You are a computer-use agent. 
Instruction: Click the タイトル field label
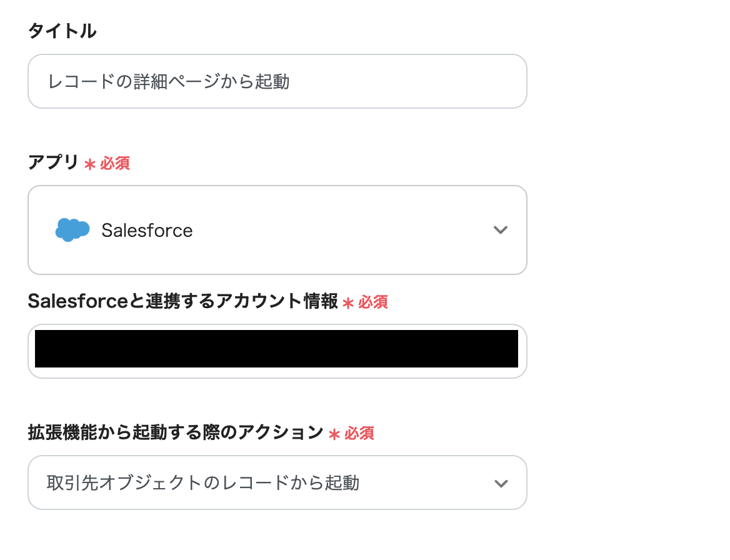tap(62, 31)
